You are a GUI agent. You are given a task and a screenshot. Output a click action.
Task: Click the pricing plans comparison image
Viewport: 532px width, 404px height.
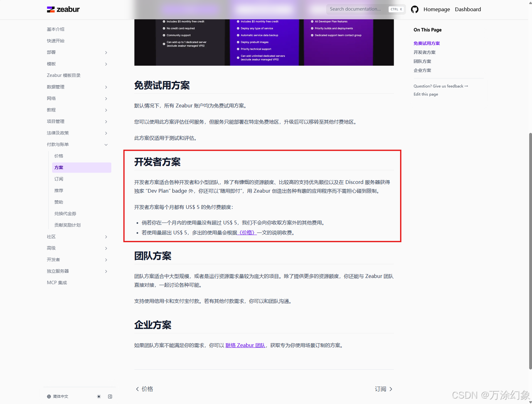264,42
